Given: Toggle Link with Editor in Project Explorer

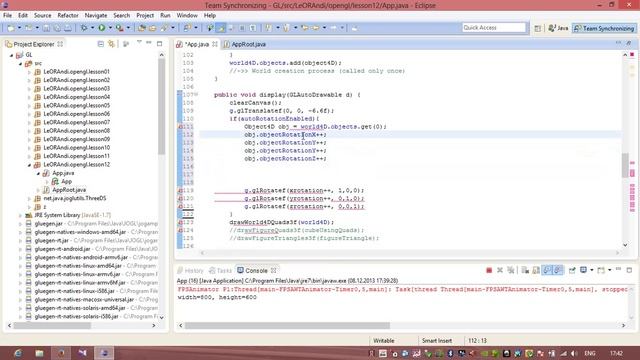Looking at the screenshot, I should 111,44.
